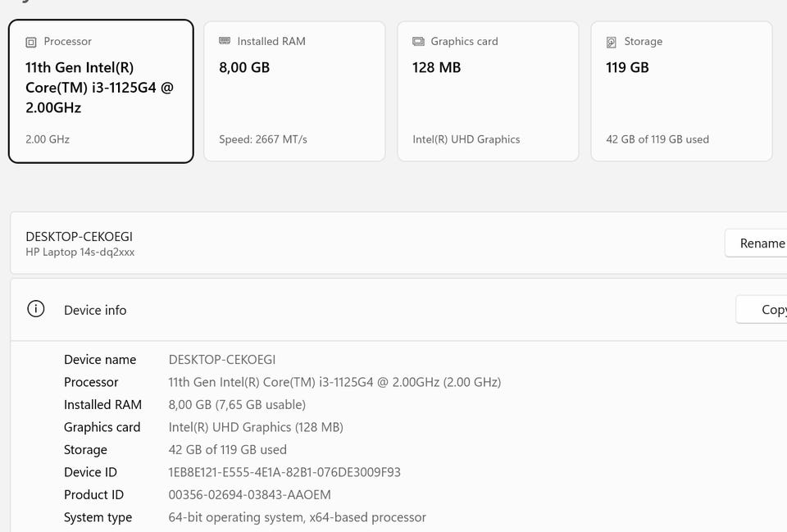Click the Device info circle icon
The width and height of the screenshot is (787, 532).
[35, 309]
